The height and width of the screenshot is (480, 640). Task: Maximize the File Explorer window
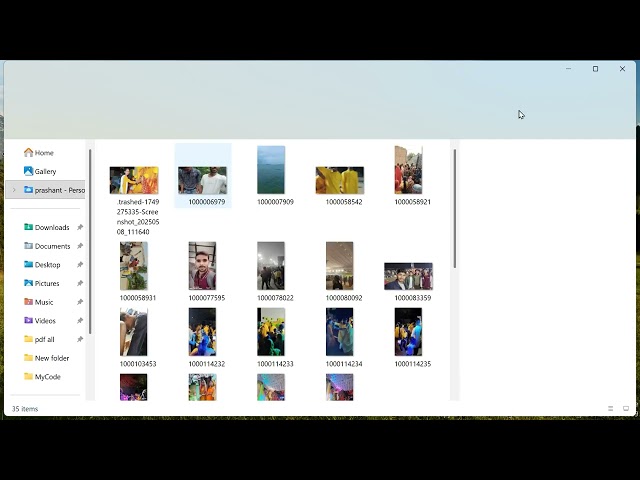pyautogui.click(x=596, y=69)
